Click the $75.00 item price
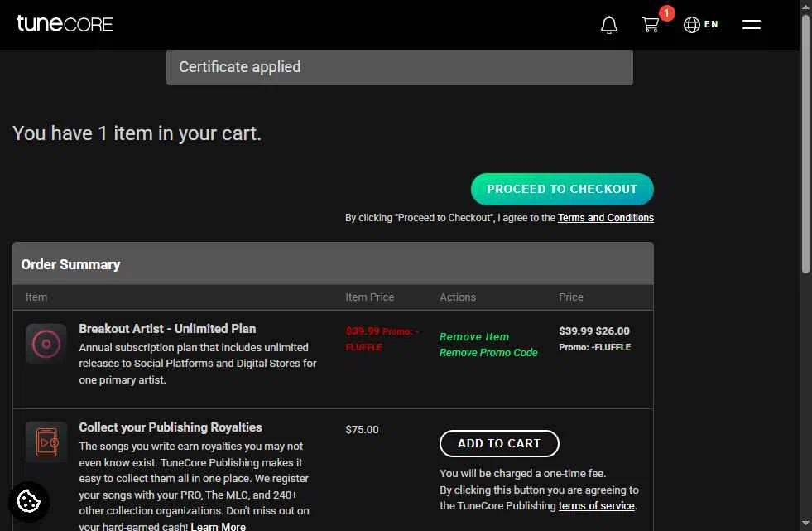The width and height of the screenshot is (812, 531). coord(362,429)
